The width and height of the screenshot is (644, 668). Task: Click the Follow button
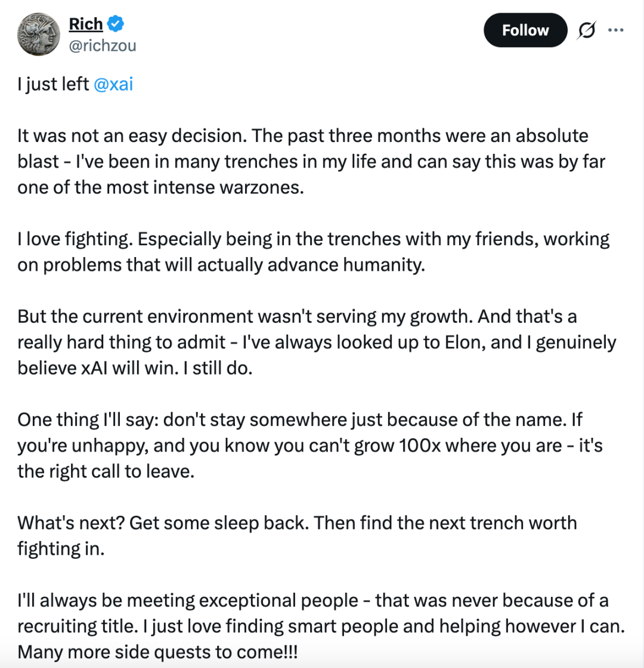point(525,30)
